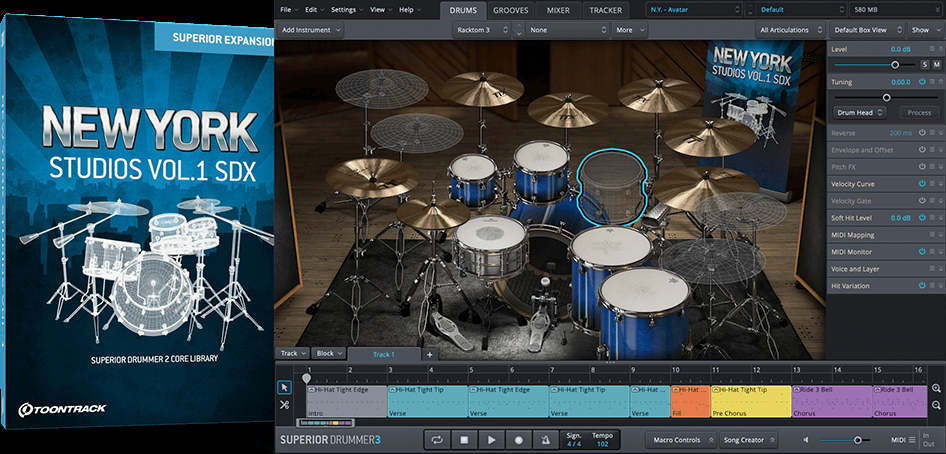Open Voice and Layer menu icon
946x454 pixels.
tap(932, 269)
